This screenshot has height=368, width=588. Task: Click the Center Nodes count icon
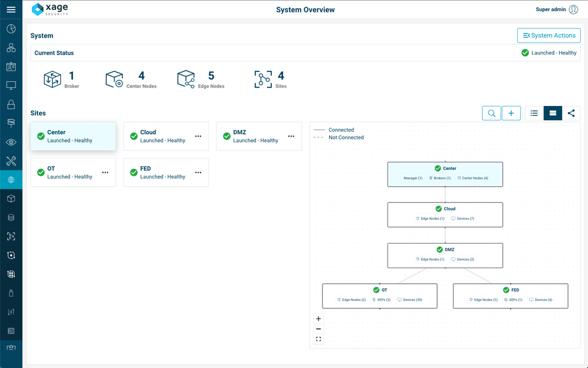pos(114,79)
